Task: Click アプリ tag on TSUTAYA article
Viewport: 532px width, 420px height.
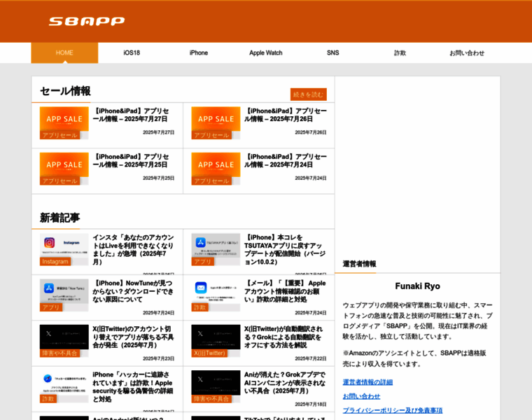Action: point(202,262)
